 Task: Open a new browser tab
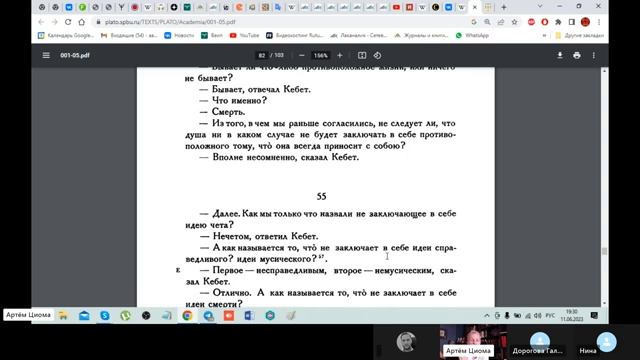[504, 7]
